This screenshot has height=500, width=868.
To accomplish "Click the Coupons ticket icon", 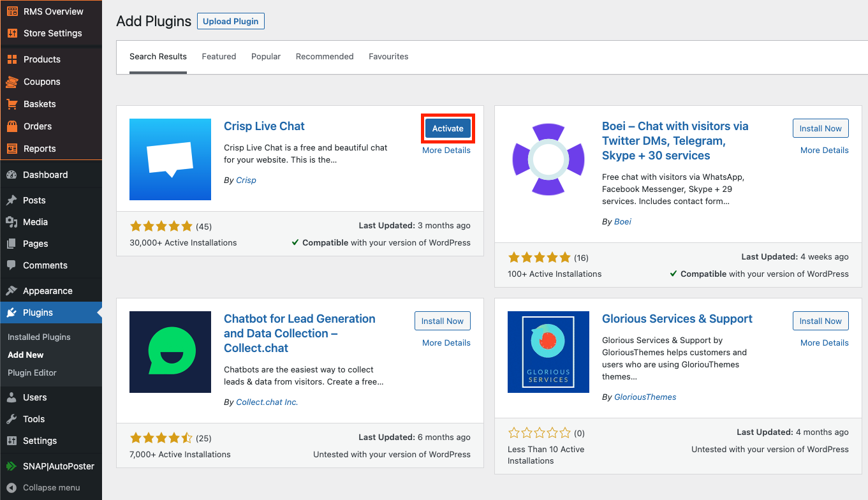I will click(x=12, y=82).
